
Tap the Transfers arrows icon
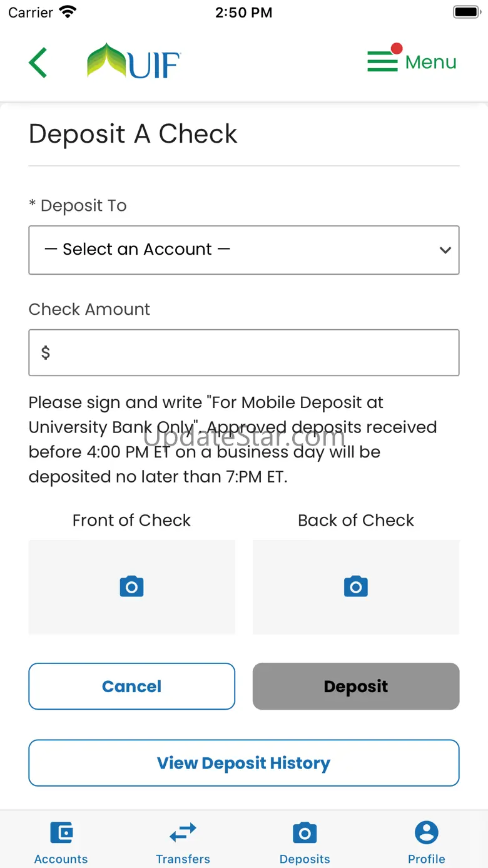click(x=183, y=833)
